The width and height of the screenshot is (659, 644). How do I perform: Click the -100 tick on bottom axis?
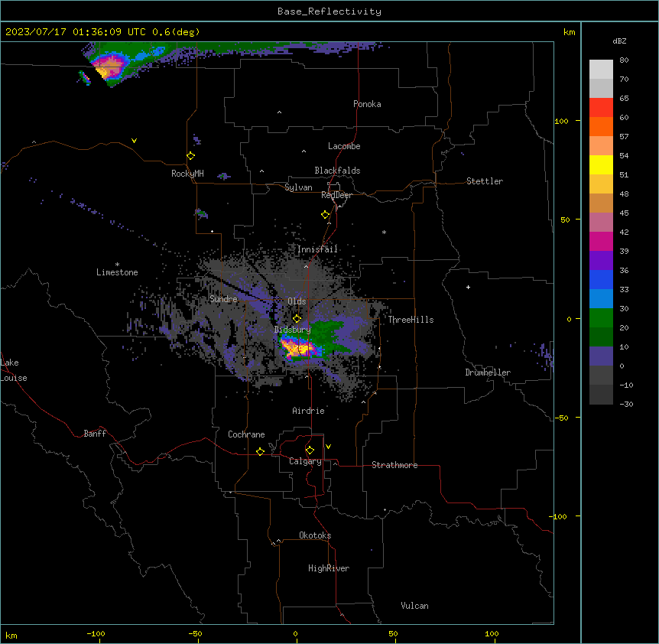pyautogui.click(x=96, y=633)
